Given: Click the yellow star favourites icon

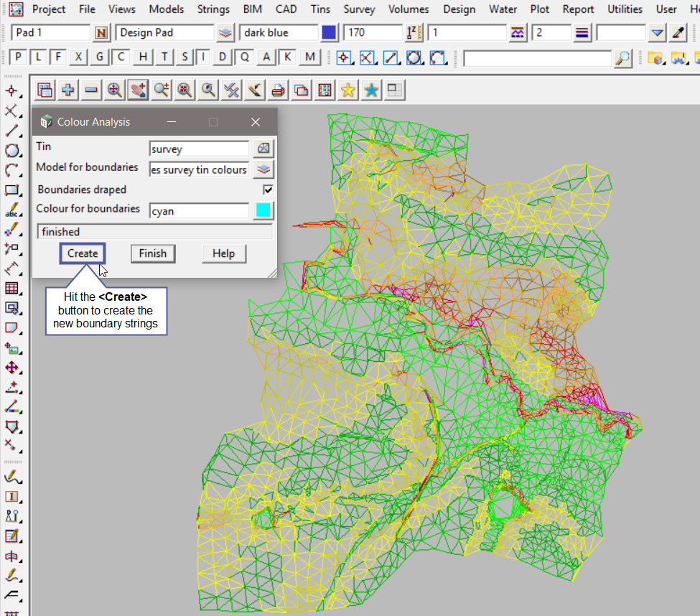Looking at the screenshot, I should click(347, 90).
